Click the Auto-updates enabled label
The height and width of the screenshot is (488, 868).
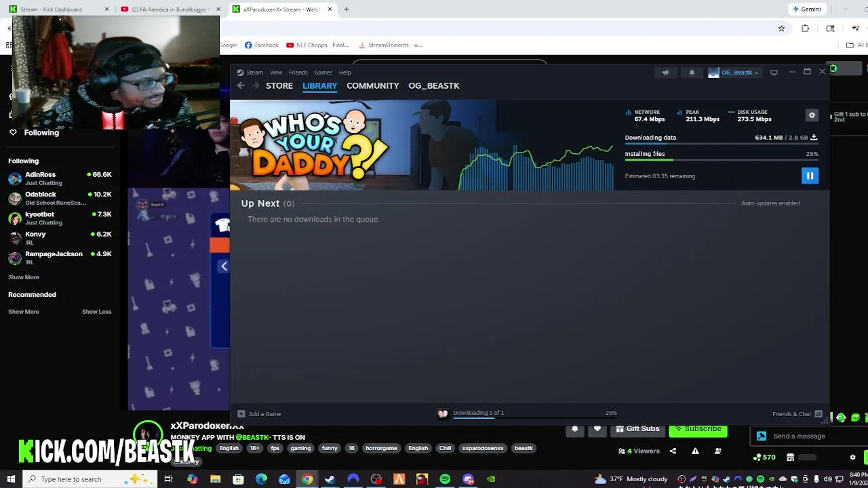pyautogui.click(x=770, y=203)
